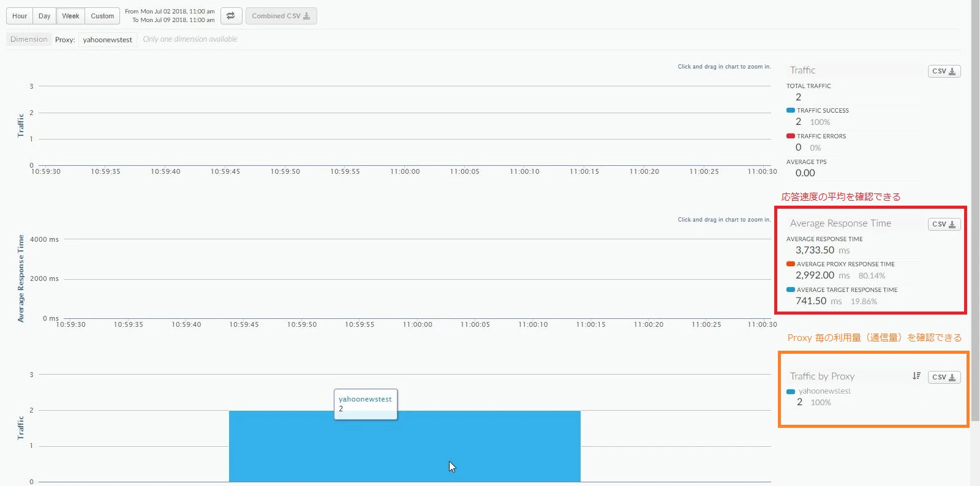
Task: Click the Traffic panel heading
Action: 802,70
